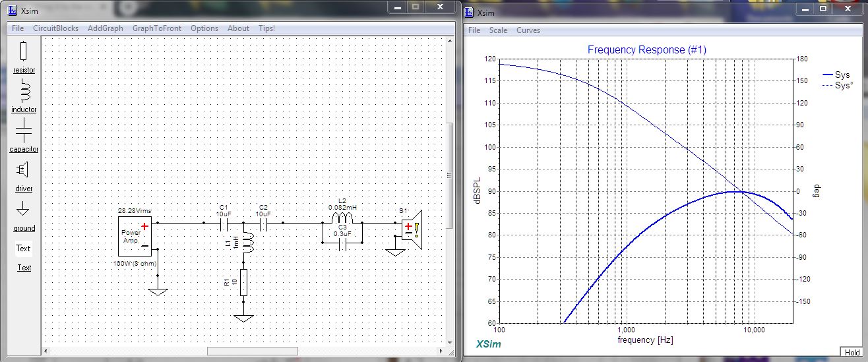Select the capacitor component icon
The image size is (868, 362).
pos(24,130)
